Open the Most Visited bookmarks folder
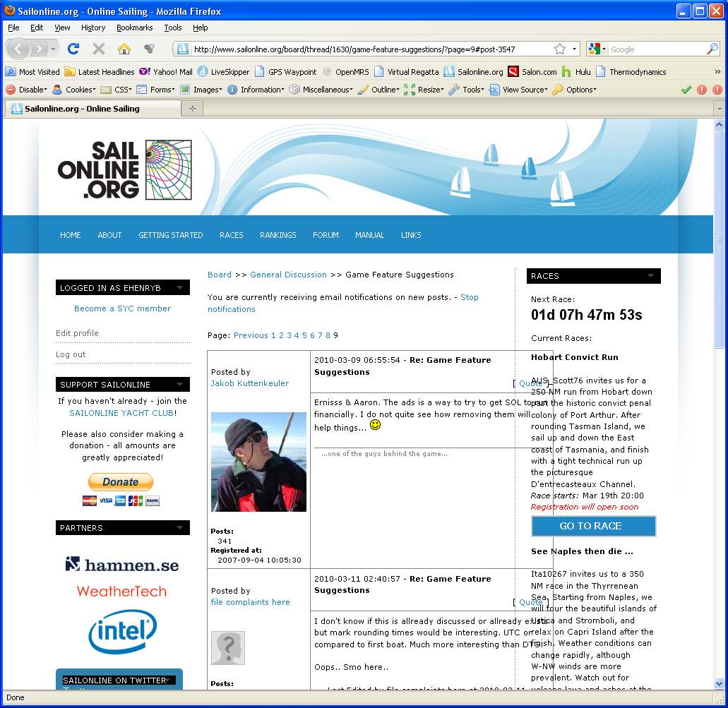Image resolution: width=728 pixels, height=708 pixels. tap(32, 72)
